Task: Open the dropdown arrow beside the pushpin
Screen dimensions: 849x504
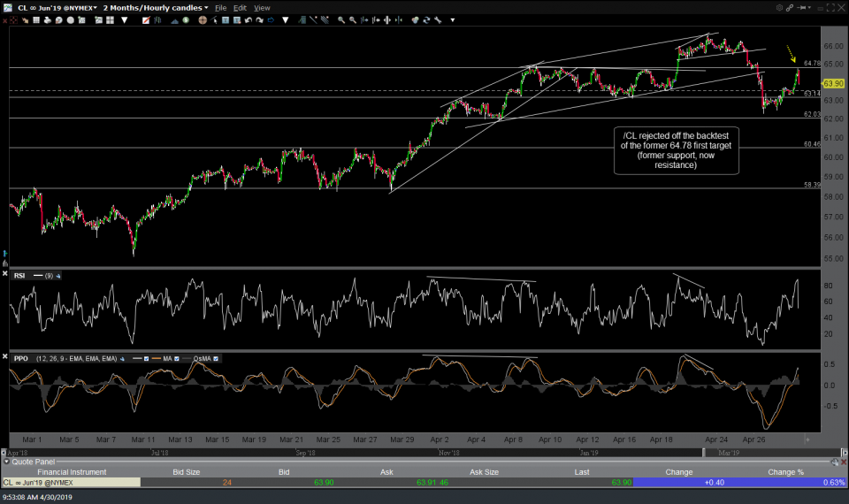Action: (x=809, y=8)
